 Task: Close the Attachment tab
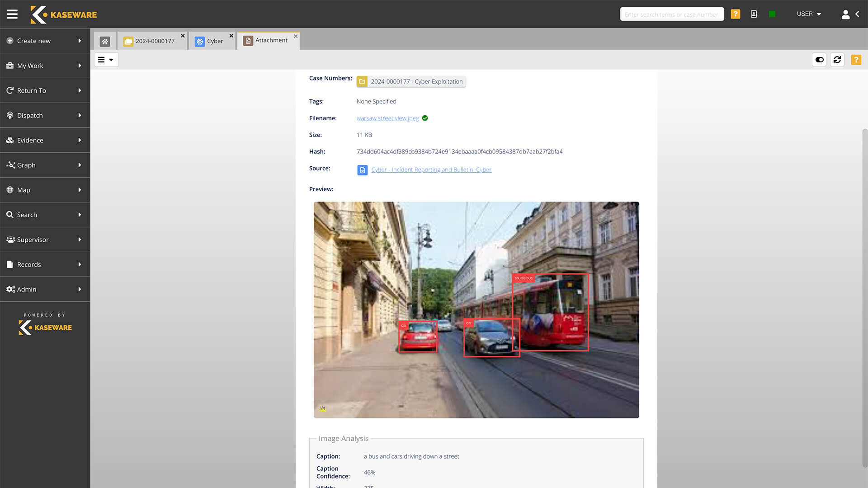click(x=296, y=36)
